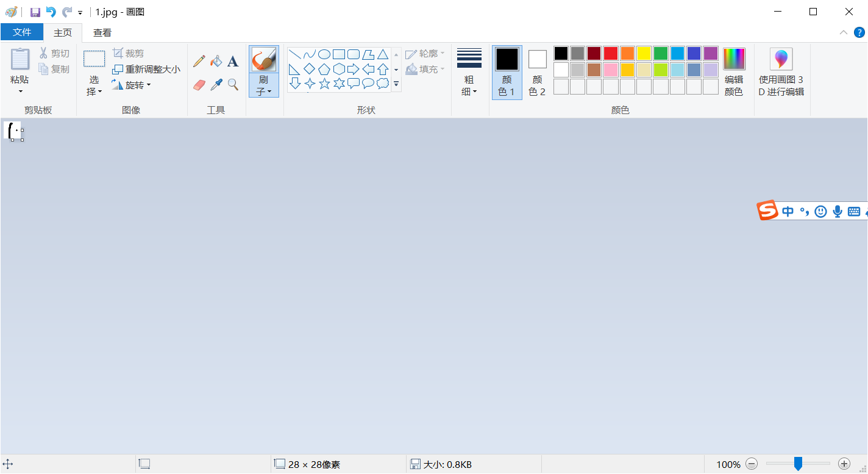
Task: Choose the Pentagon shape
Action: [x=324, y=69]
